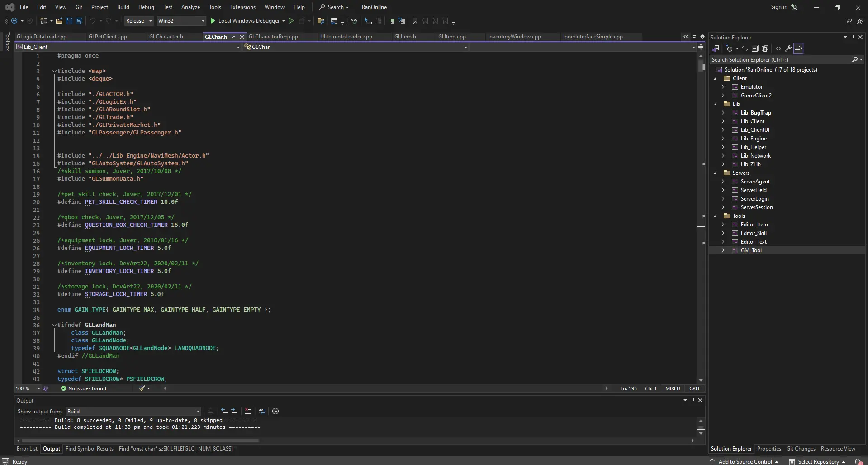Toggle pin on GLChar.h tab
Screen dimensions: 868x465
pyautogui.click(x=234, y=37)
